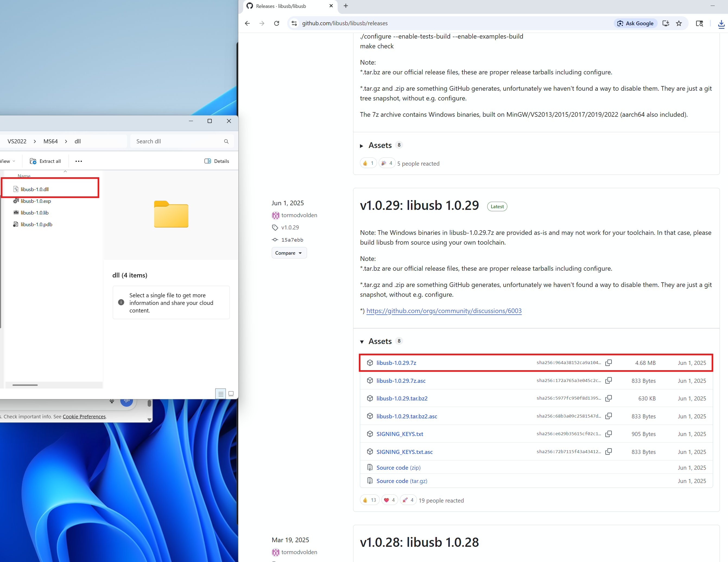The width and height of the screenshot is (728, 562).
Task: Copy sha256 hash of libusb-1.0.29.7z
Action: (x=608, y=363)
